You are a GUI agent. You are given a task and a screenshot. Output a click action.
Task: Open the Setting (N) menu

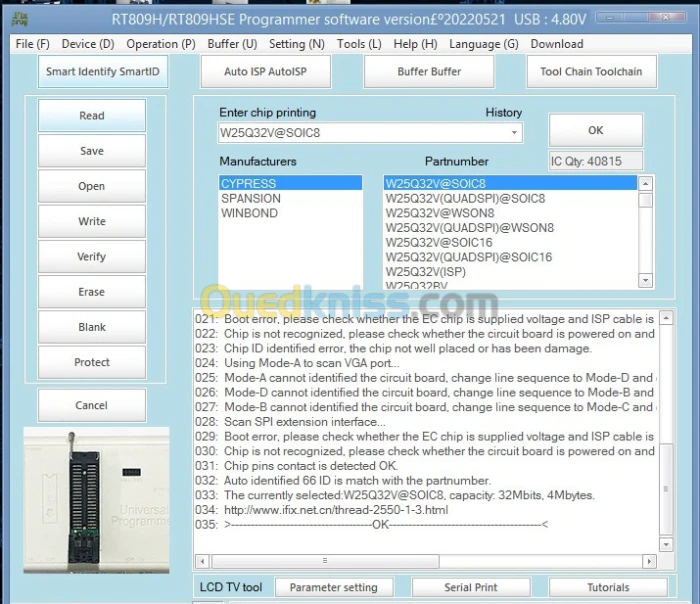point(296,44)
